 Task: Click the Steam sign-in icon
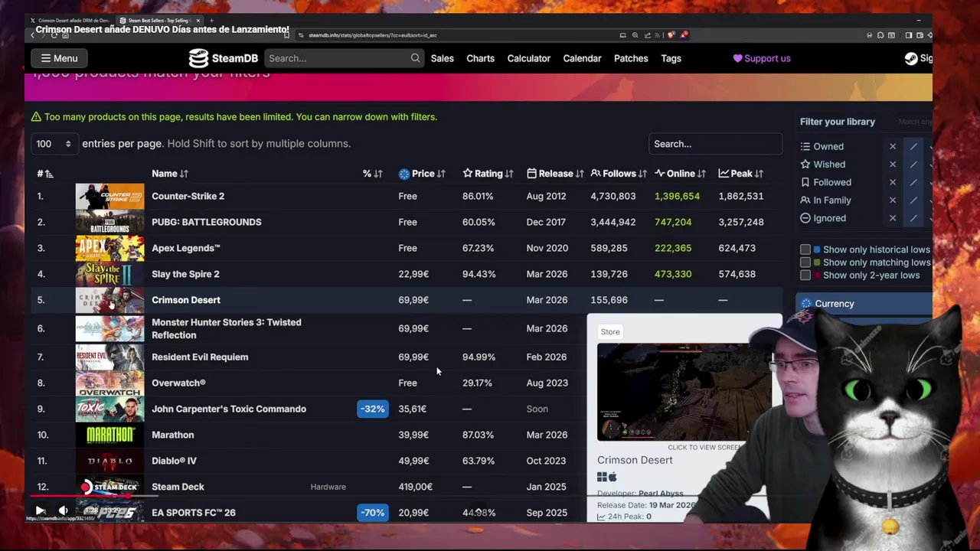click(x=911, y=58)
